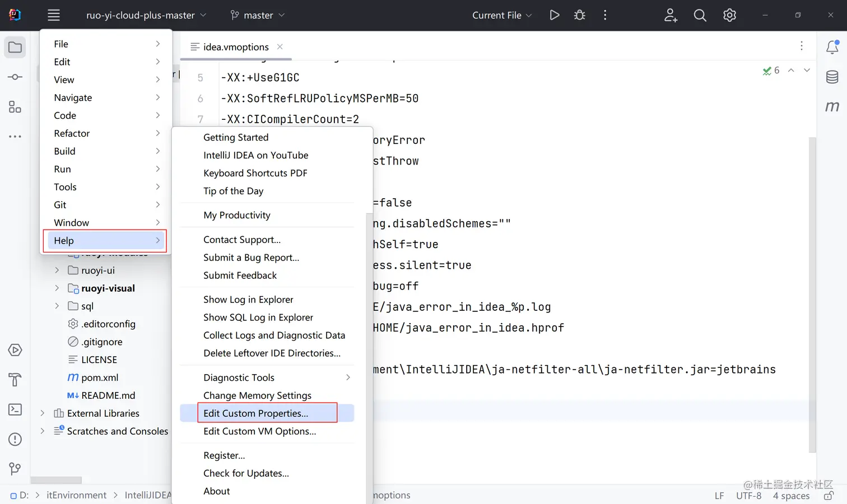Open the master branch dropdown
847x504 pixels.
click(x=258, y=15)
